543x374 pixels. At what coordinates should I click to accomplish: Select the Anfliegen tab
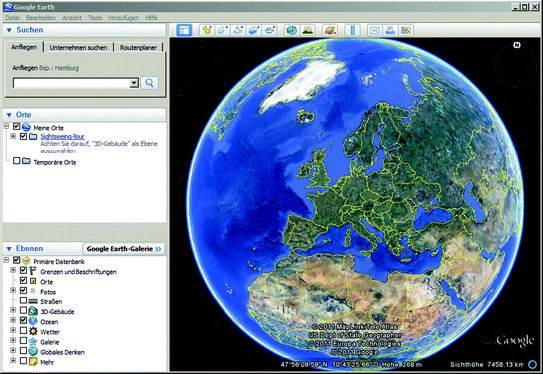point(24,47)
